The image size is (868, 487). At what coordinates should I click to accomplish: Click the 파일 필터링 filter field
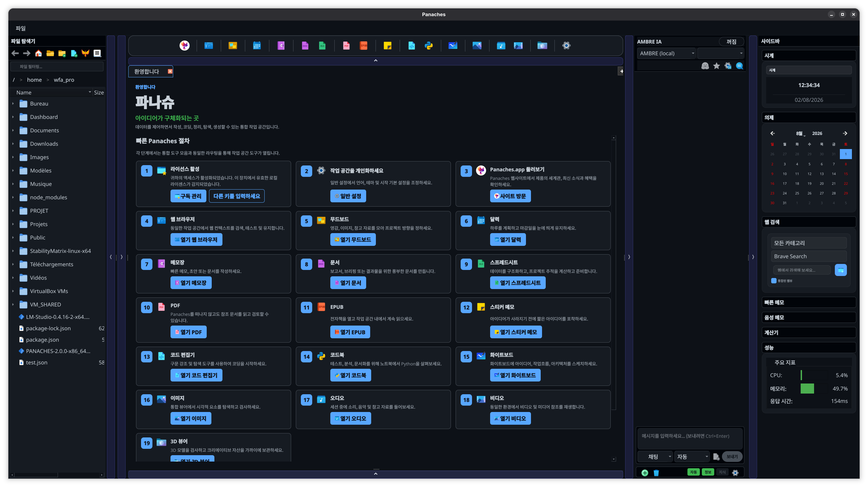57,67
